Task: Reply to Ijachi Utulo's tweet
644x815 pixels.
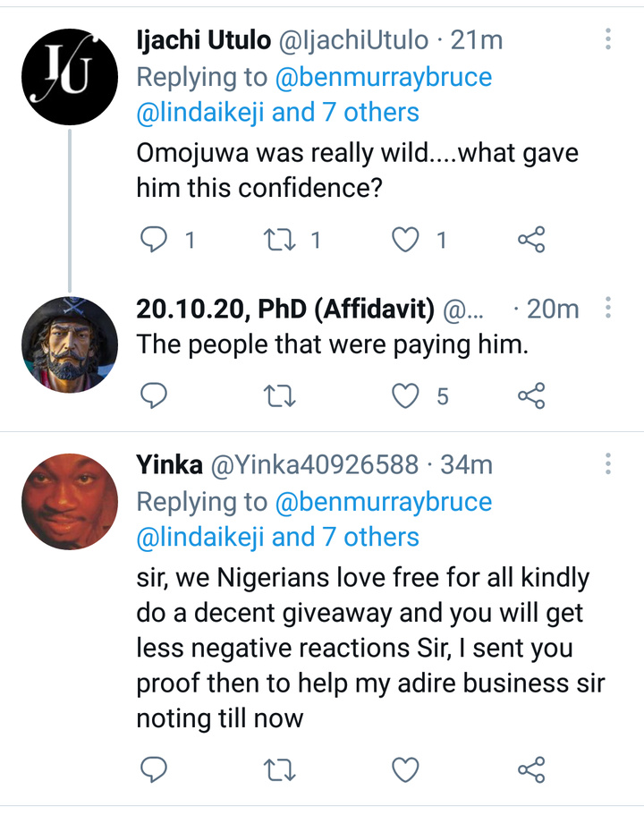Action: [x=154, y=240]
